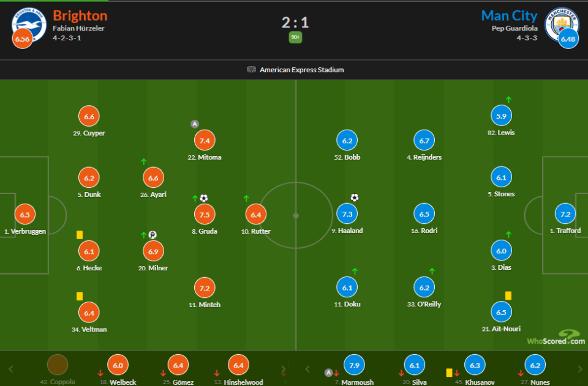Click Haaland's 7.3 rating circle
This screenshot has width=588, height=386.
[x=347, y=213]
